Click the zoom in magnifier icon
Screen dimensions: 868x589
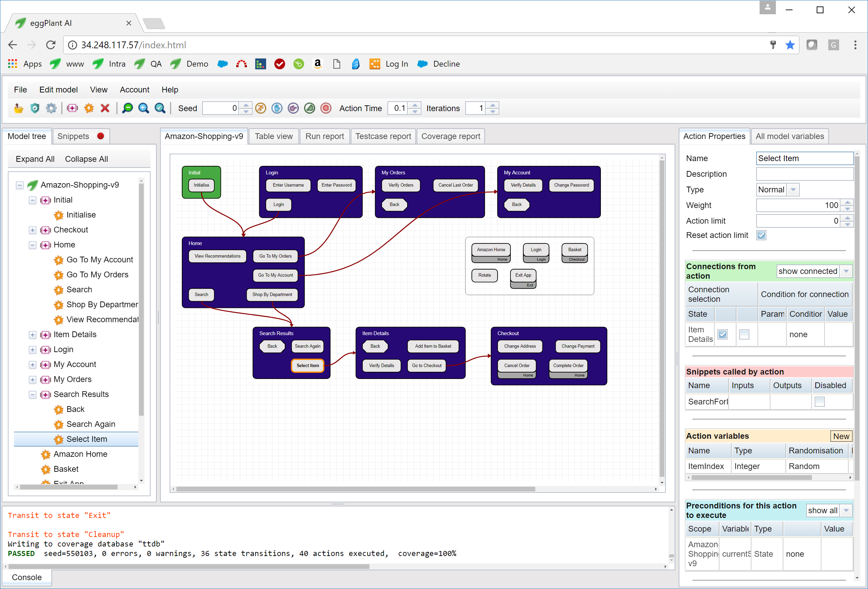[143, 108]
